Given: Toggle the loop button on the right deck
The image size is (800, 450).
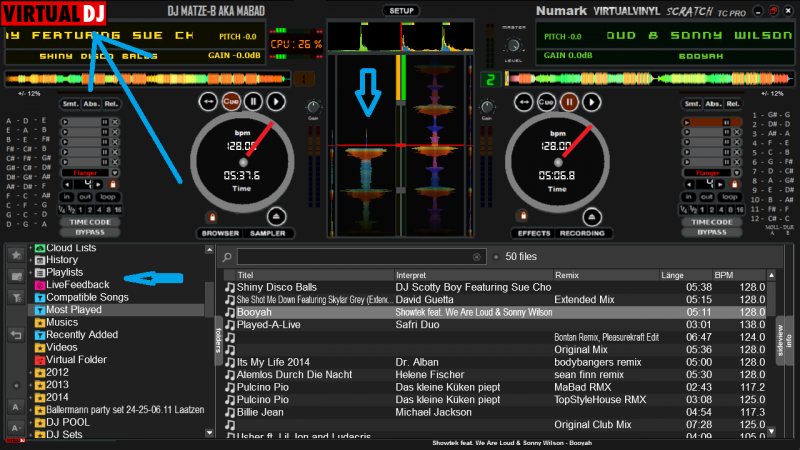Looking at the screenshot, I should pos(730,197).
